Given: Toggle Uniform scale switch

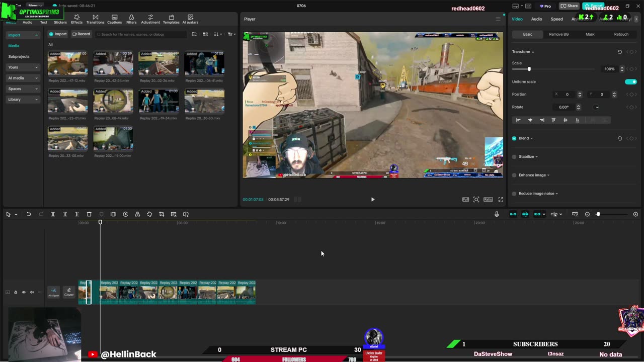Looking at the screenshot, I should (630, 81).
